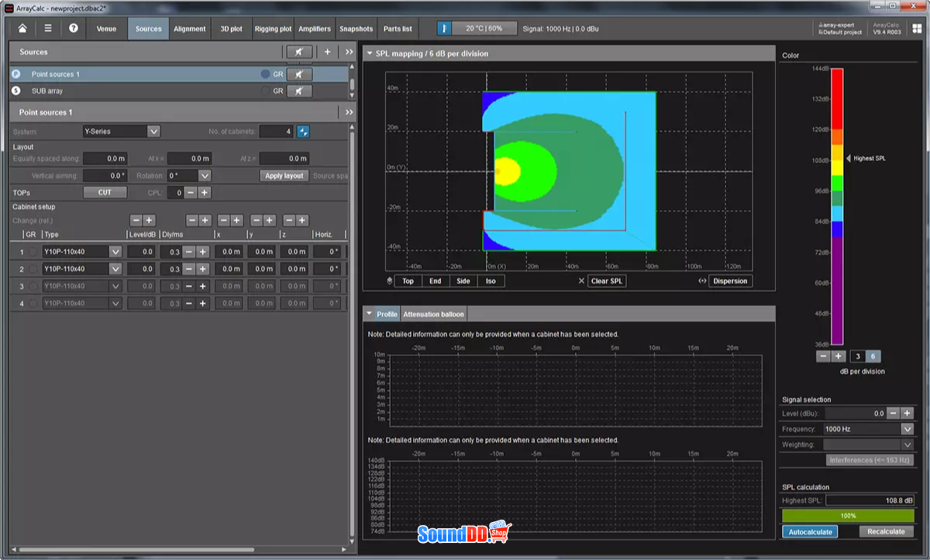Add a new source with plus icon

(327, 52)
